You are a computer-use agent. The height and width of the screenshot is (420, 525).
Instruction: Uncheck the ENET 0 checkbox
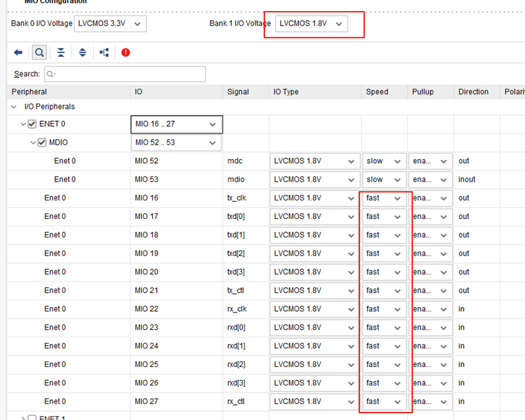(x=32, y=124)
